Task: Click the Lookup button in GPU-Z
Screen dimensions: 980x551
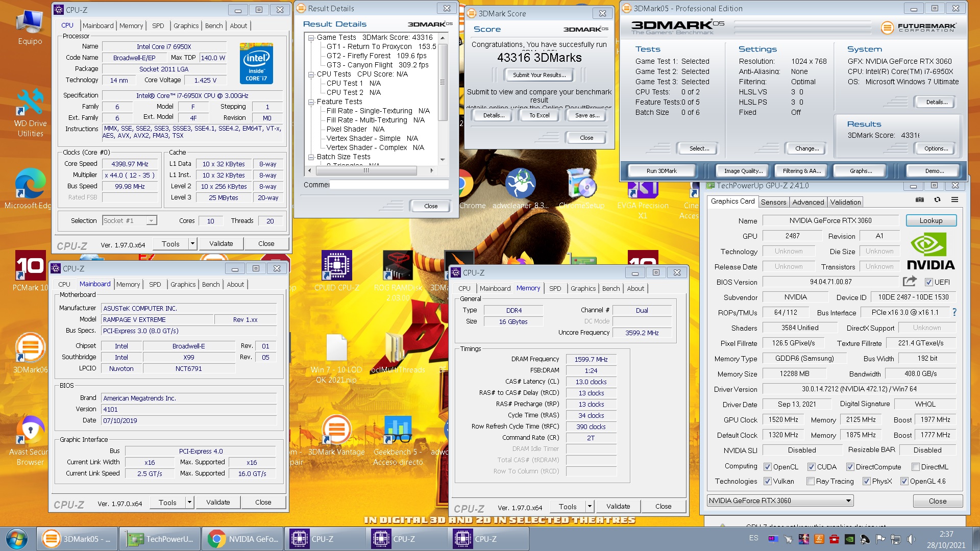Action: pyautogui.click(x=931, y=220)
